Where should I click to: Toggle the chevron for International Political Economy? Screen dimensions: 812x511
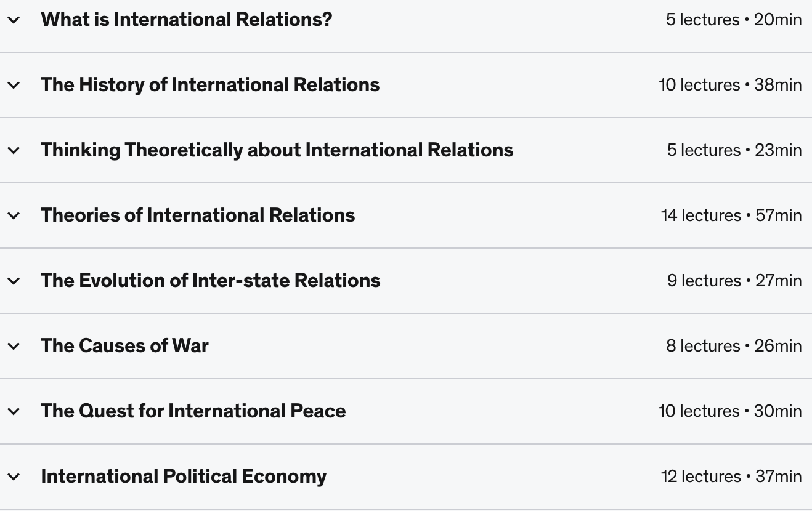(14, 477)
